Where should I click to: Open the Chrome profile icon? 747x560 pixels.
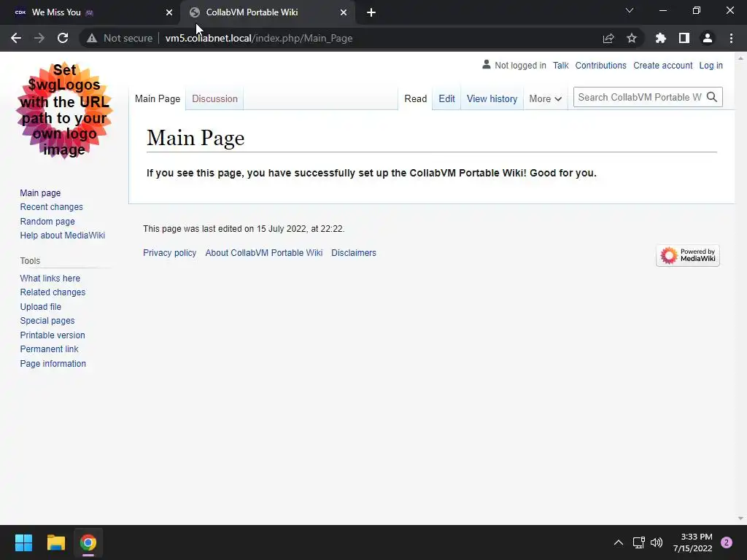(708, 38)
